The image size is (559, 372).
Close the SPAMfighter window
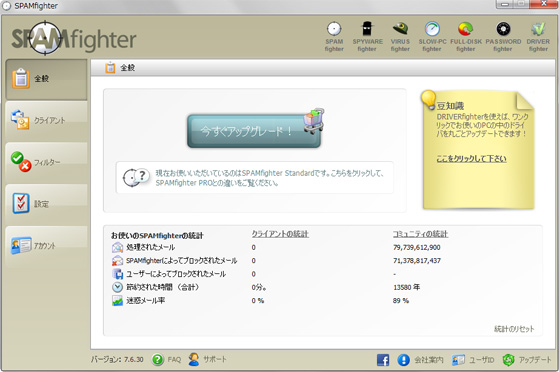[x=543, y=4]
